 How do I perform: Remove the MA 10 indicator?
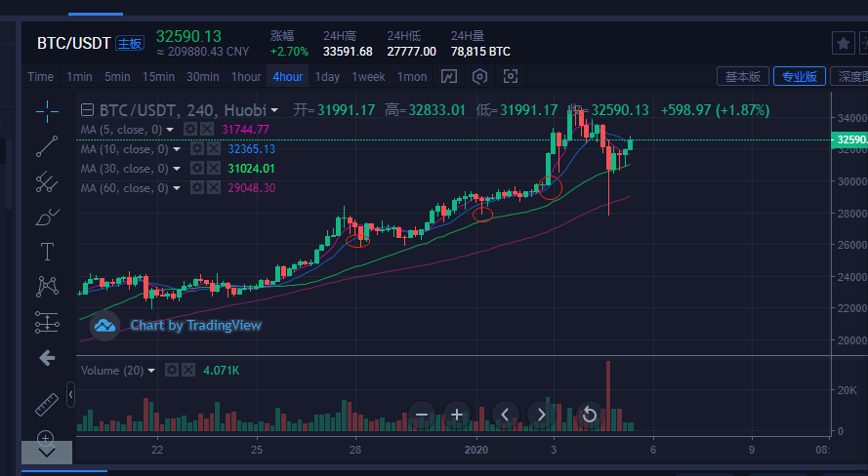click(213, 148)
